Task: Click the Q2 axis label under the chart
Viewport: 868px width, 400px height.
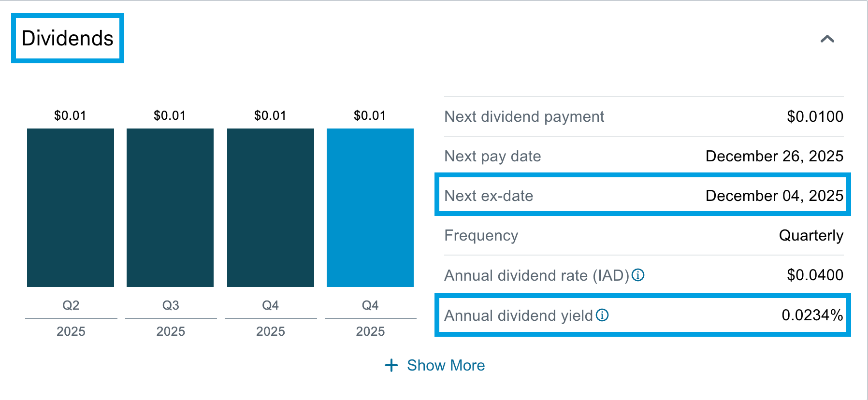Action: coord(71,305)
